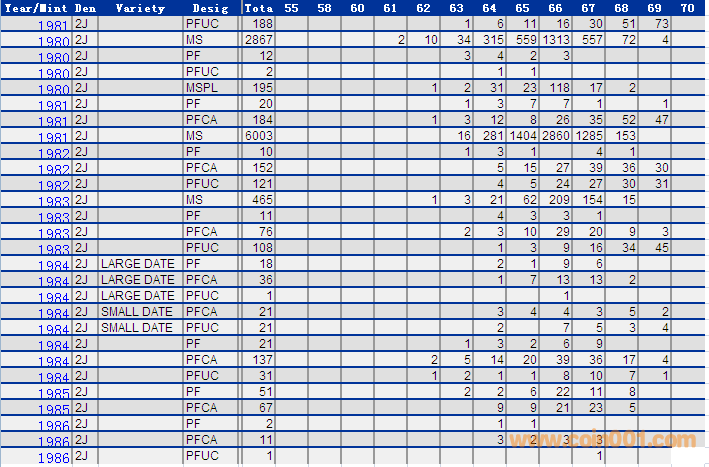709x467 pixels.
Task: Click the Tota column header
Action: 258,7
